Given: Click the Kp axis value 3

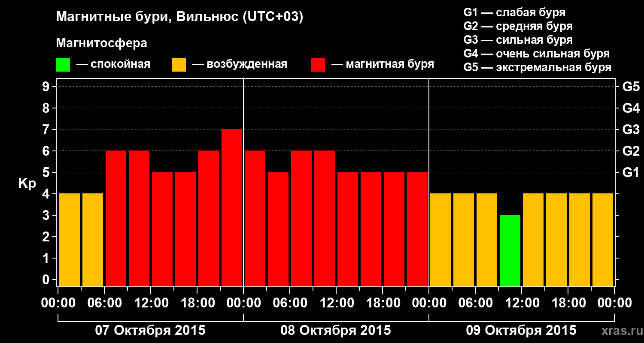Looking at the screenshot, I should click(x=47, y=215).
